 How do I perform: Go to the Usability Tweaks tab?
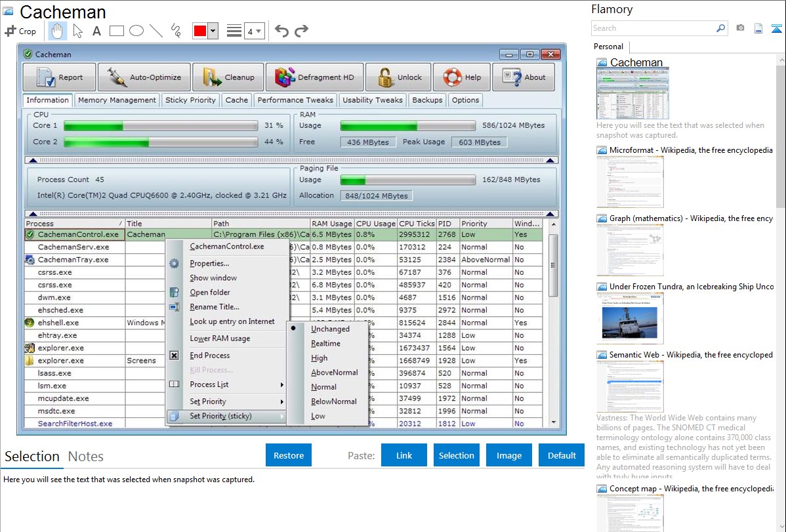pos(373,100)
